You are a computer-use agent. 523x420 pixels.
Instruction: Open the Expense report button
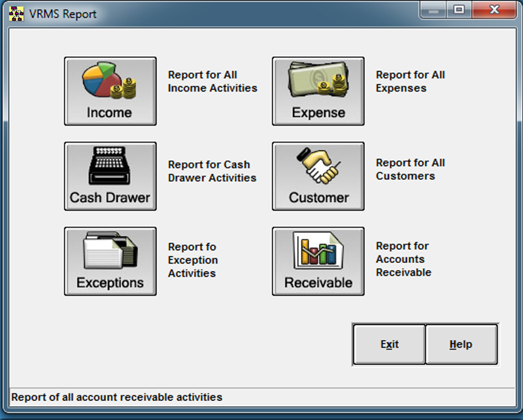point(318,91)
